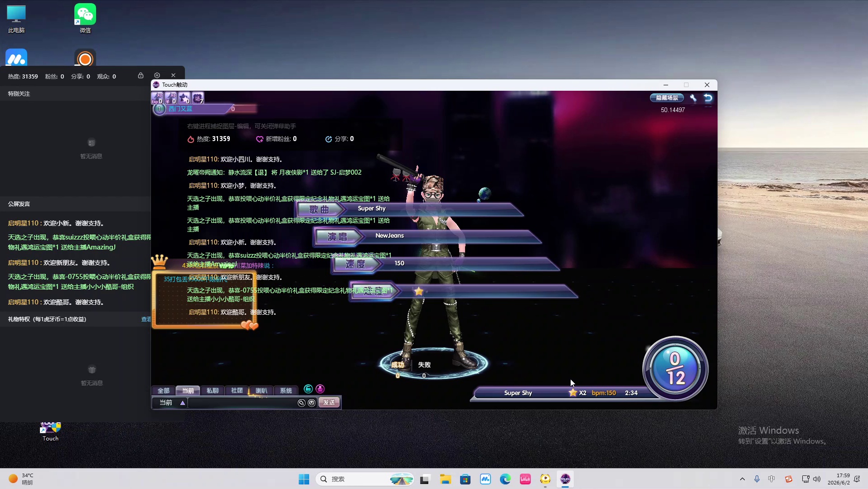Click the 分享 share icon in overlay
This screenshot has width=868, height=489.
(x=329, y=139)
